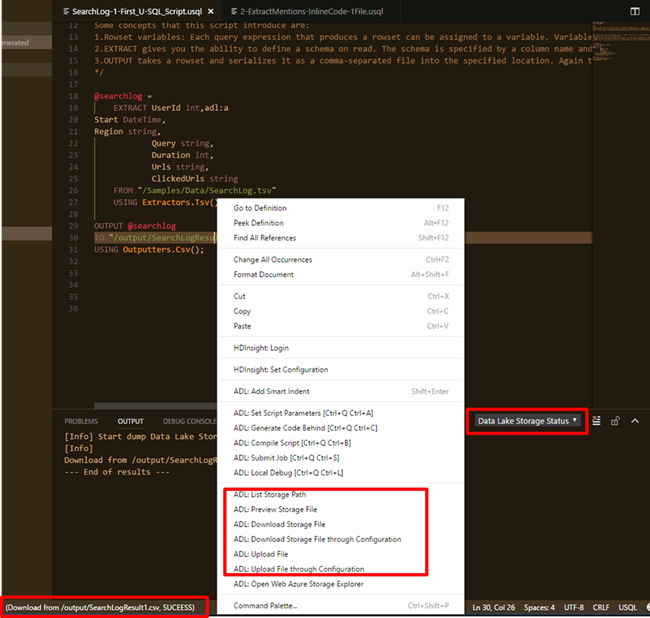Toggle the output scroll lock icon

coord(615,421)
